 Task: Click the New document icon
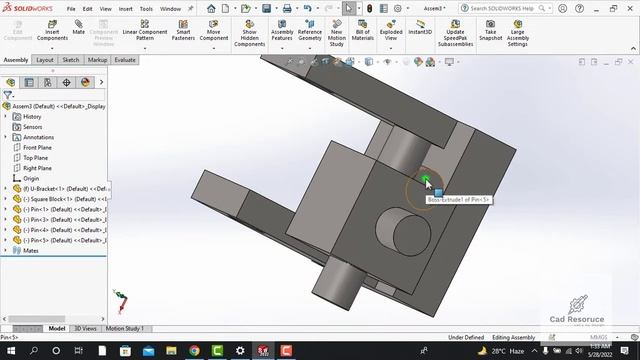pyautogui.click(x=225, y=8)
